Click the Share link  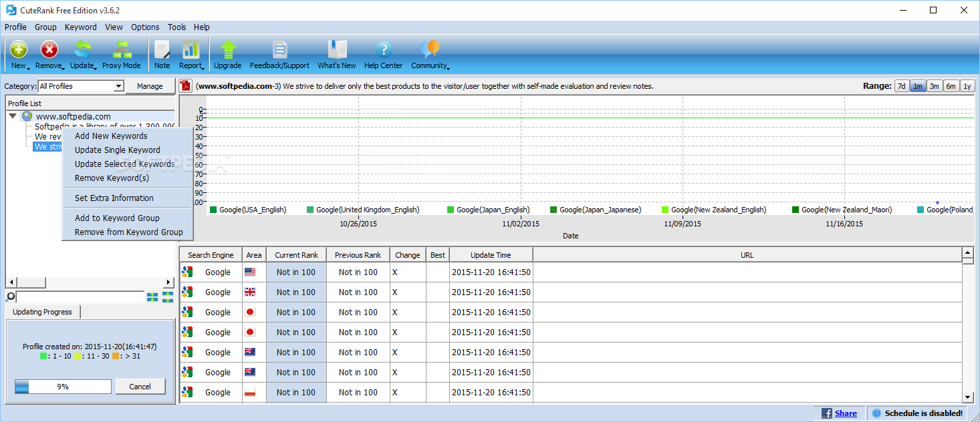pos(846,413)
